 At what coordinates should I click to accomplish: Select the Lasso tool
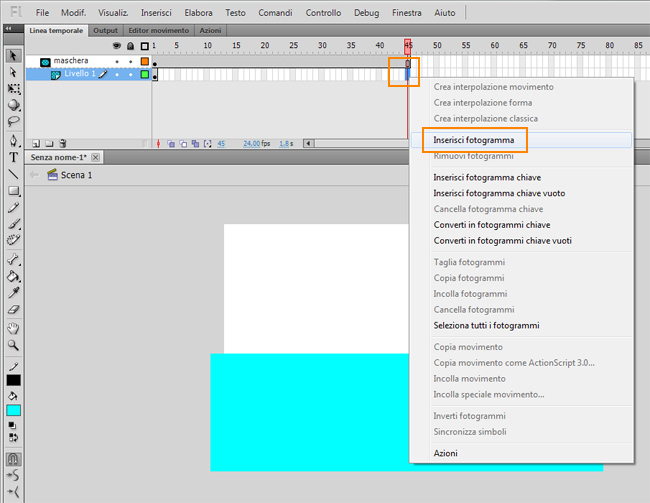click(13, 121)
